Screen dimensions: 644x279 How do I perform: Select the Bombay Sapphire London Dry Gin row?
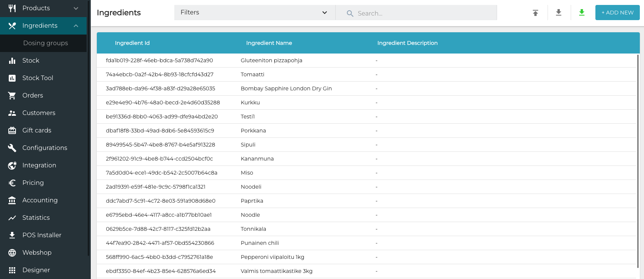[x=286, y=88]
